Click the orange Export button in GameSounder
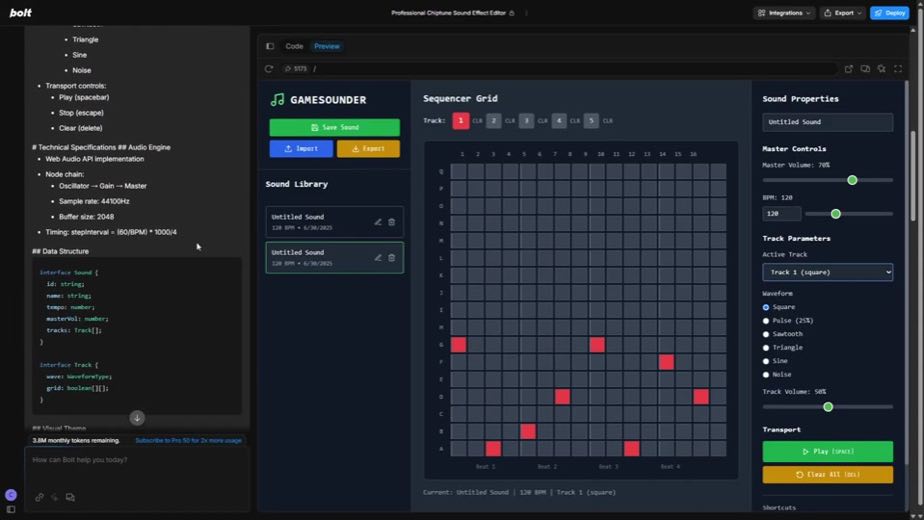 pyautogui.click(x=368, y=149)
